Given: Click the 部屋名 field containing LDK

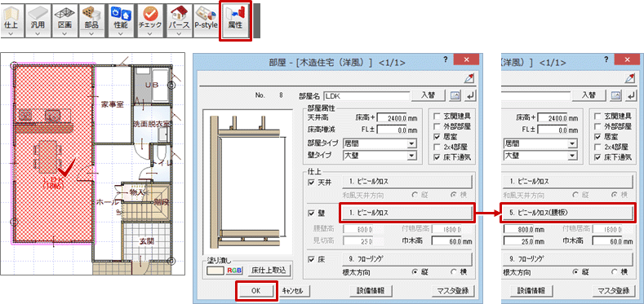Looking at the screenshot, I should 366,95.
